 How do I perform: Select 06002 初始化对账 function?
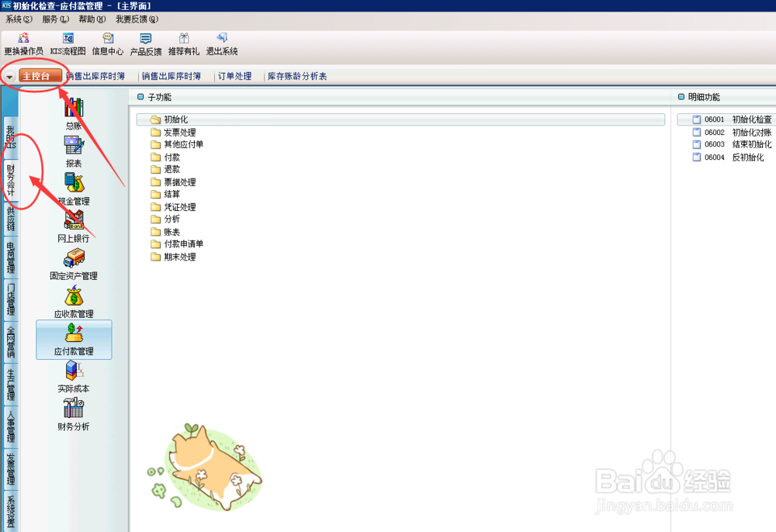[x=732, y=133]
